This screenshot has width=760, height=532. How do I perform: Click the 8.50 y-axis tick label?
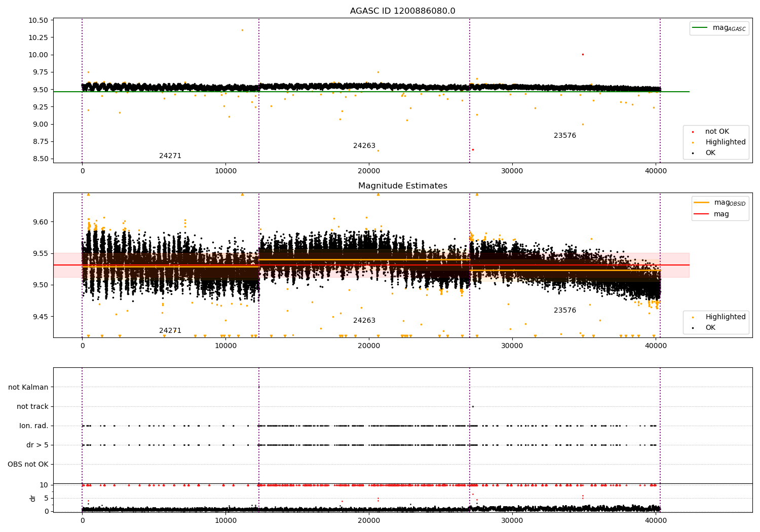40,159
